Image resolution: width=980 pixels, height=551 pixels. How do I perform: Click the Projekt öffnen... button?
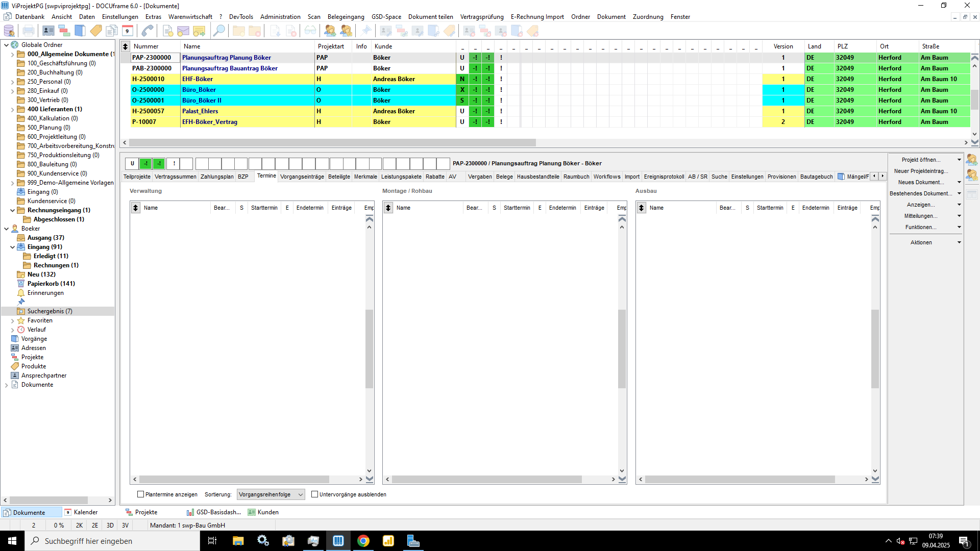tap(921, 160)
